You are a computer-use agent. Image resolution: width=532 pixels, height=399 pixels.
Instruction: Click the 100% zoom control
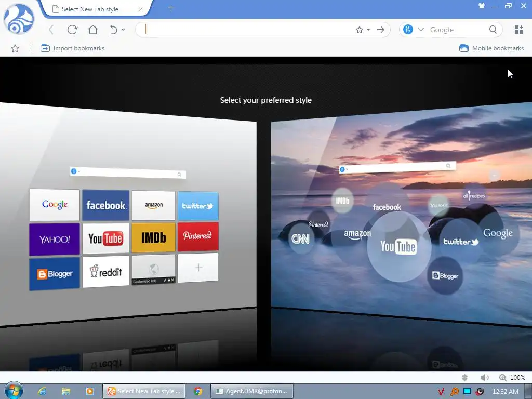pos(512,377)
